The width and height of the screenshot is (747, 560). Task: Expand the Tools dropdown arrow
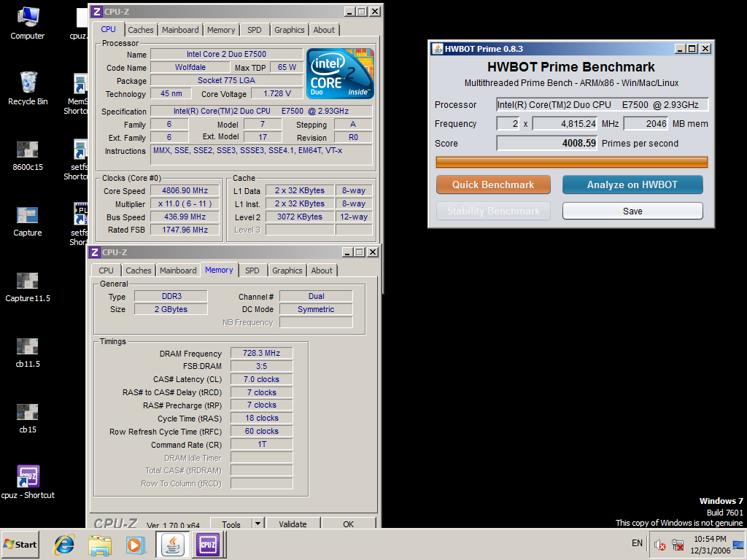coord(258,524)
